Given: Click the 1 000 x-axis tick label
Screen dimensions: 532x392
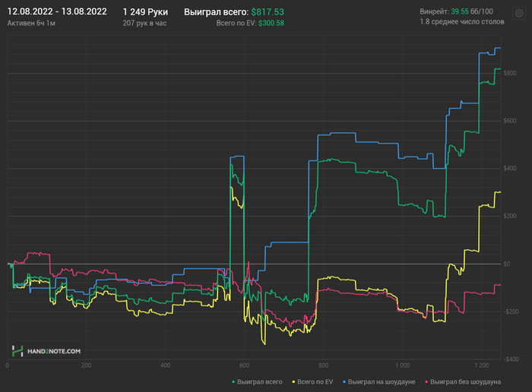Looking at the screenshot, I should tap(402, 365).
